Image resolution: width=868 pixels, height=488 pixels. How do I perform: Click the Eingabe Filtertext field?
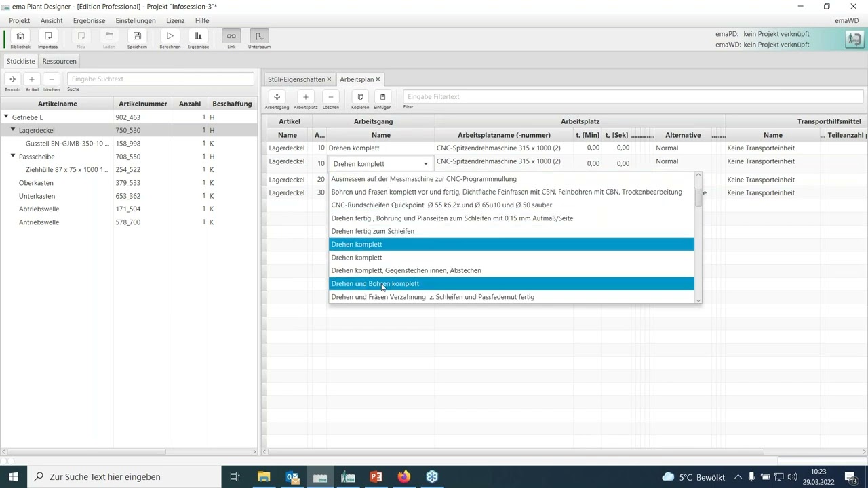(632, 97)
